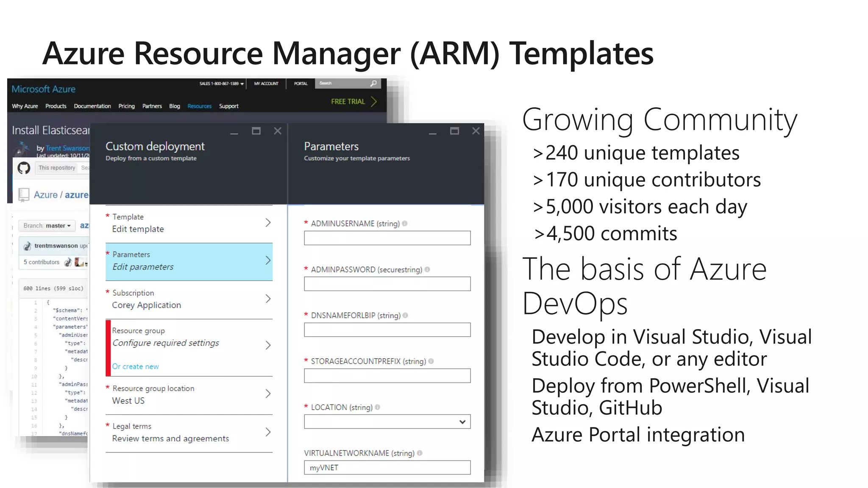
Task: Open the Edit template row
Action: click(x=189, y=223)
